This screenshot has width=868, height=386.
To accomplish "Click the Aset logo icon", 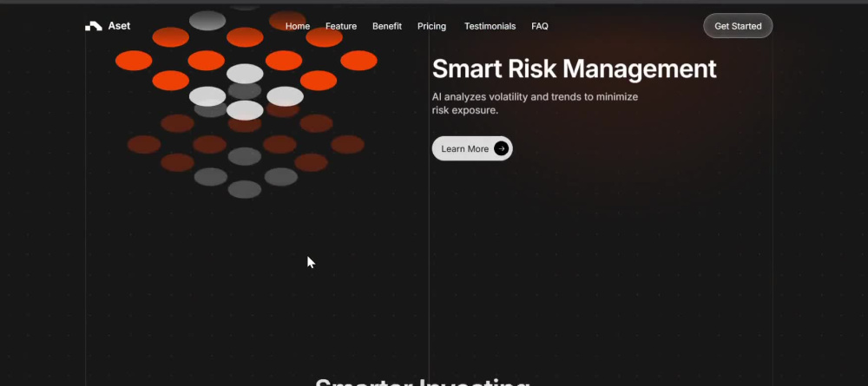I will coord(94,26).
